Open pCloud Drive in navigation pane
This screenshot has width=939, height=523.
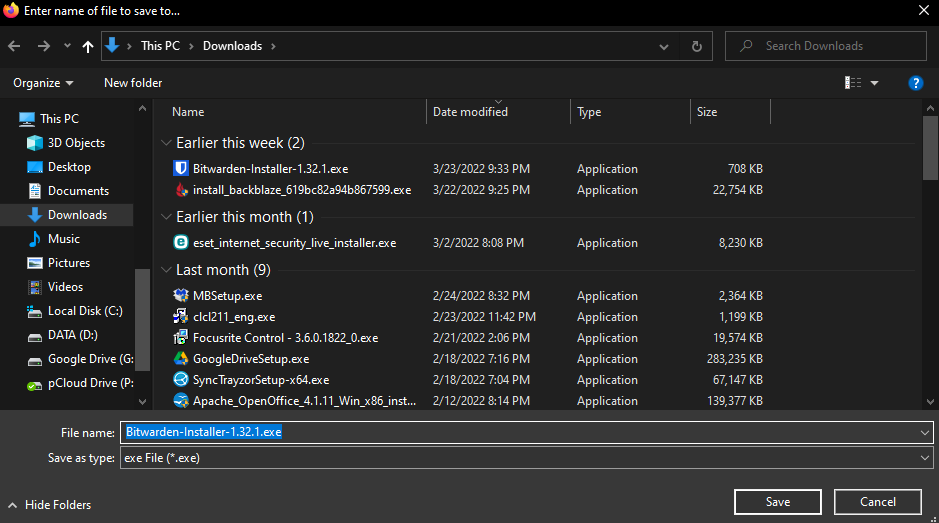[90, 383]
